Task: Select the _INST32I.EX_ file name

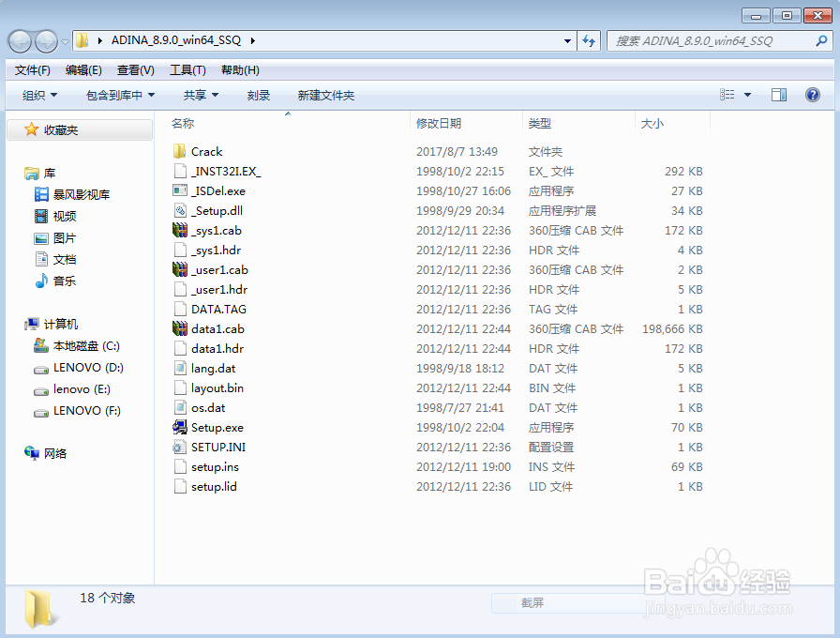Action: 226,171
